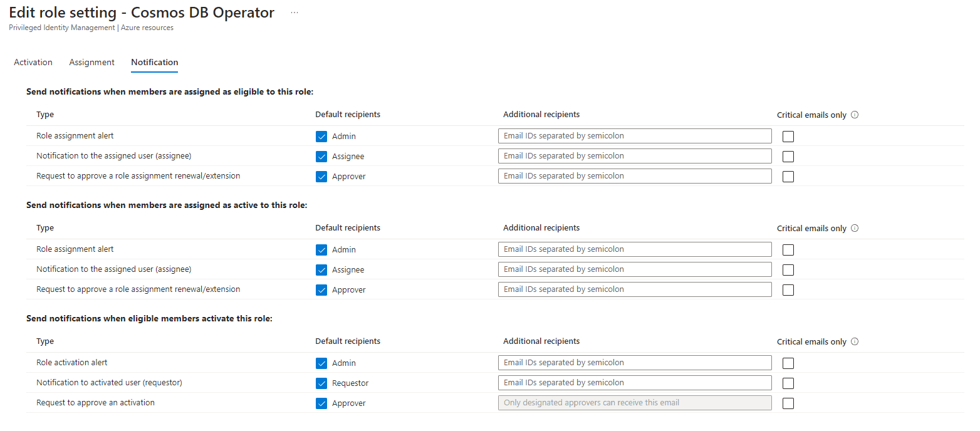Click 'Privileged Identity Management | Azure resources' subtitle

[x=91, y=28]
